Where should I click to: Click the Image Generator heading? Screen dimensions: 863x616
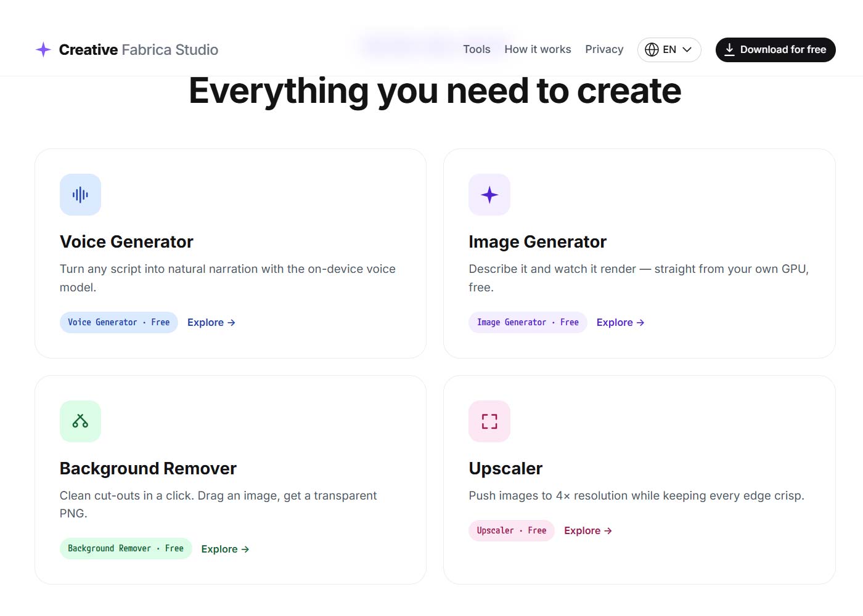[538, 242]
